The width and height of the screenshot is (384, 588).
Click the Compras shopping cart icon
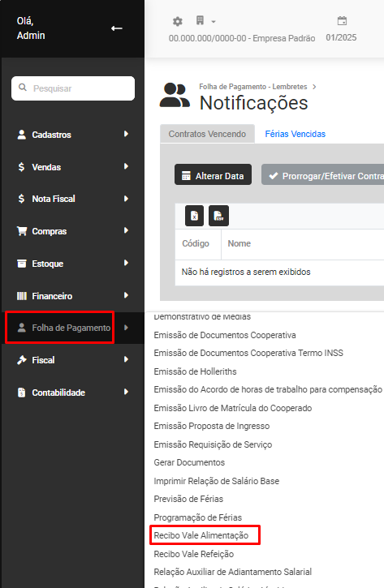(x=22, y=231)
